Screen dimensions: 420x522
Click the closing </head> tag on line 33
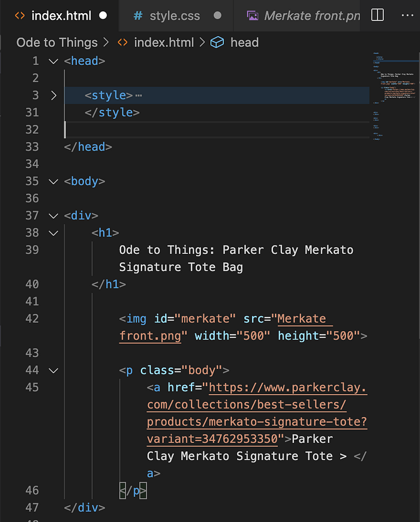coord(88,147)
